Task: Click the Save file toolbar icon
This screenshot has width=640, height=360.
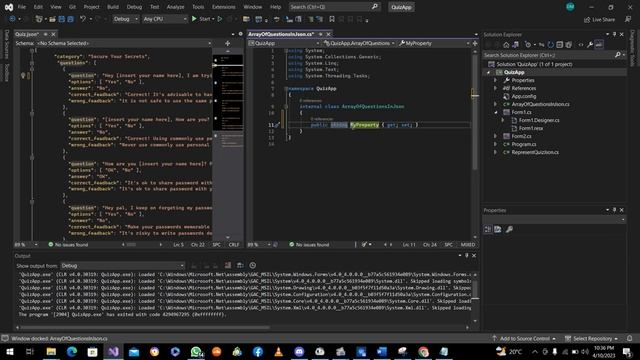Action: click(x=62, y=19)
